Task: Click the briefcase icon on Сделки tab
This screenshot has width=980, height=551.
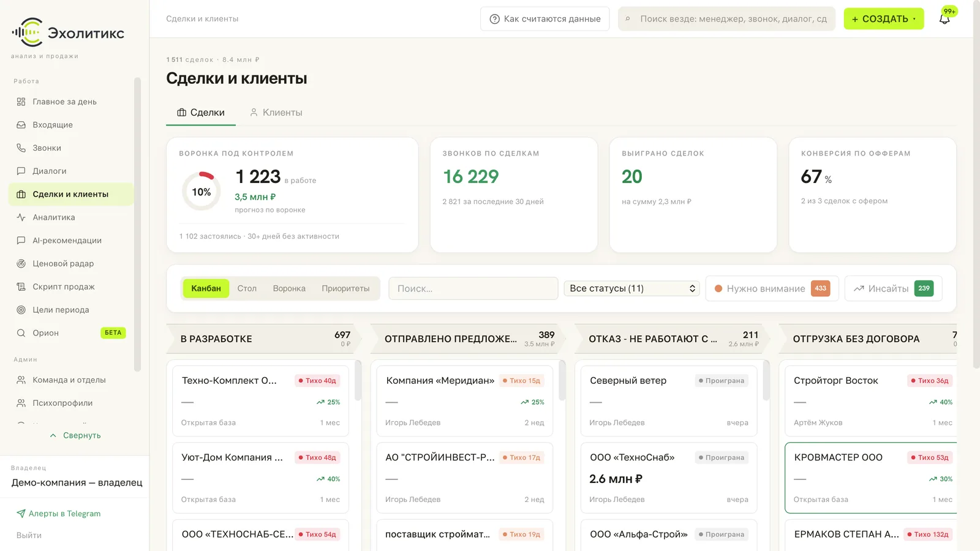Action: click(182, 113)
